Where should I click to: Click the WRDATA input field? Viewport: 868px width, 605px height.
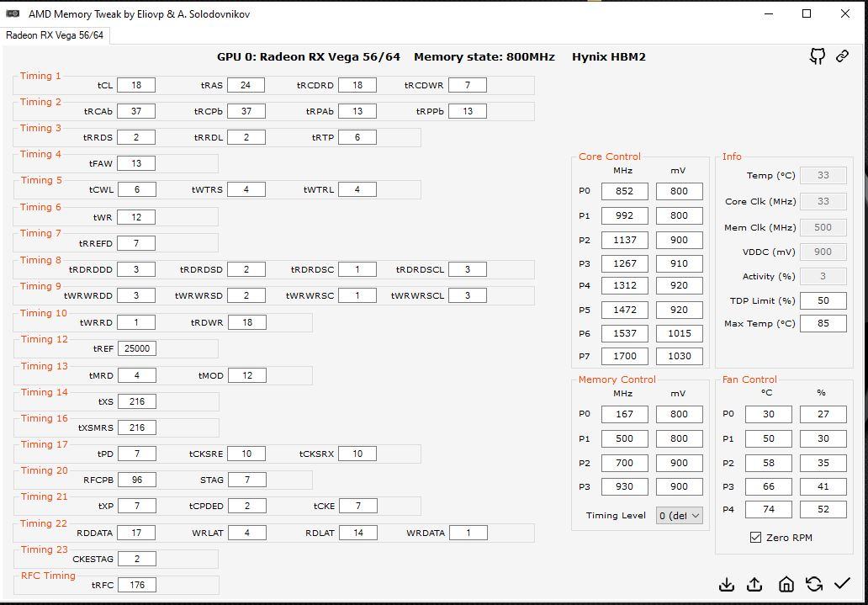468,533
